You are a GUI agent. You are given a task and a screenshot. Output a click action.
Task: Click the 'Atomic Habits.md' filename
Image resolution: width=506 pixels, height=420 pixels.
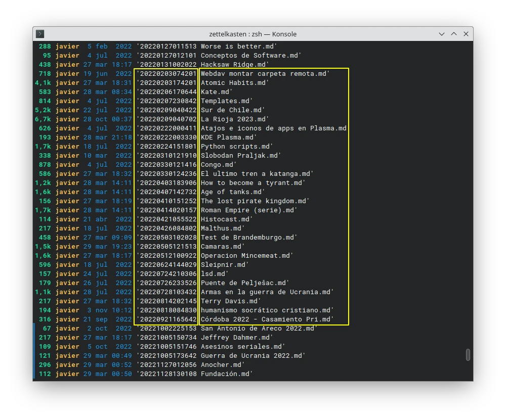coord(235,83)
